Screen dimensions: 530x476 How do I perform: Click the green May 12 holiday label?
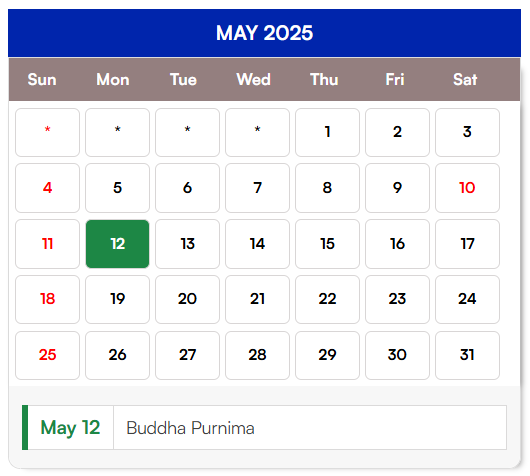(70, 428)
